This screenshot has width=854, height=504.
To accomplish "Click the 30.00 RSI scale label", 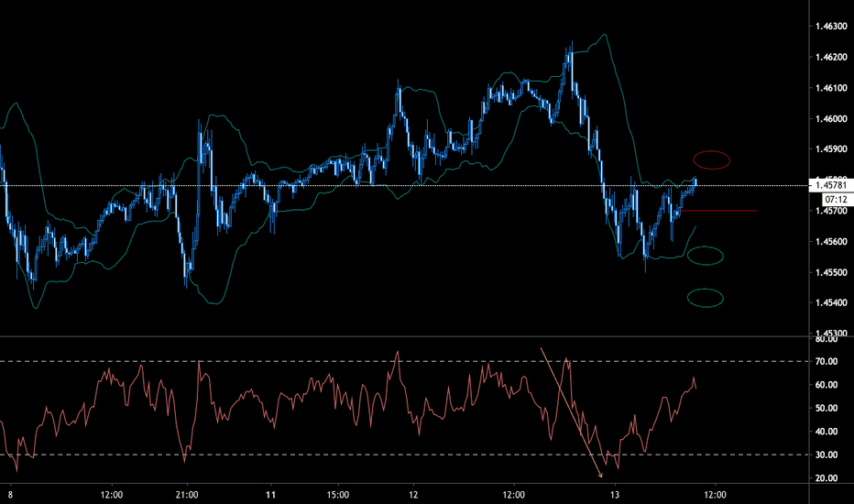I will (x=827, y=455).
